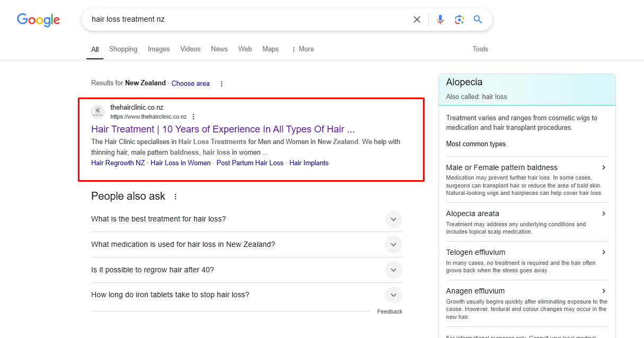Switch to the Images tab
This screenshot has width=644, height=338.
coord(158,49)
